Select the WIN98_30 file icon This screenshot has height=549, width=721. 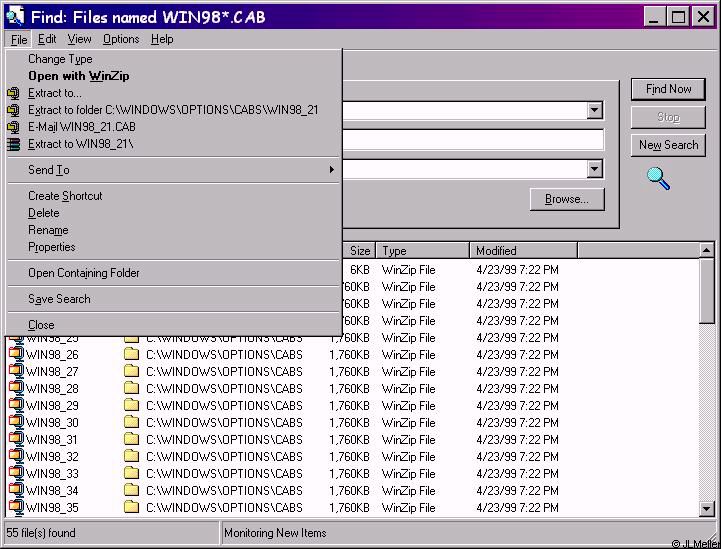coord(16,422)
